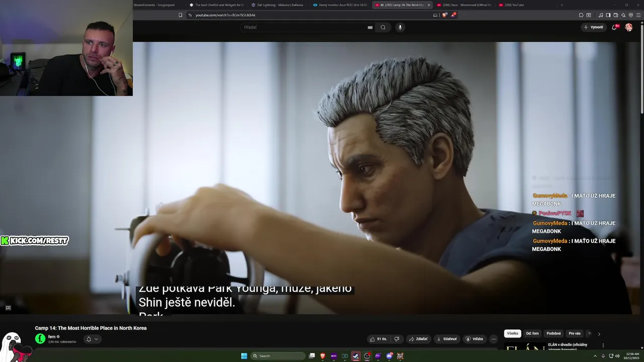Screen dimensions: 644x362
Task: Open more actions three-dot menu under video
Action: (494, 339)
